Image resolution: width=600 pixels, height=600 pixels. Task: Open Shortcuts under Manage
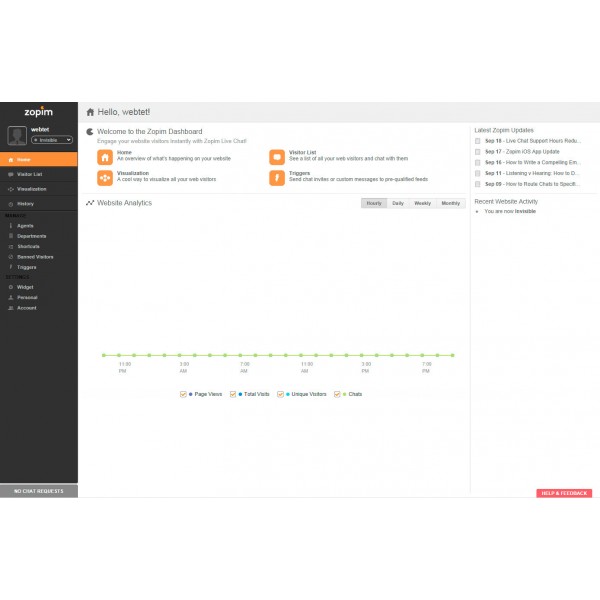[x=28, y=246]
